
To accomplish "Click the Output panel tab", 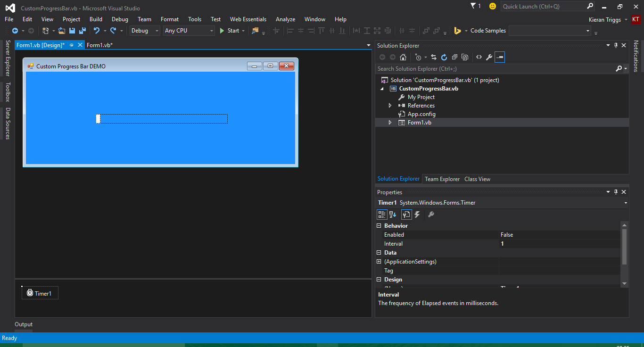I will [24, 324].
